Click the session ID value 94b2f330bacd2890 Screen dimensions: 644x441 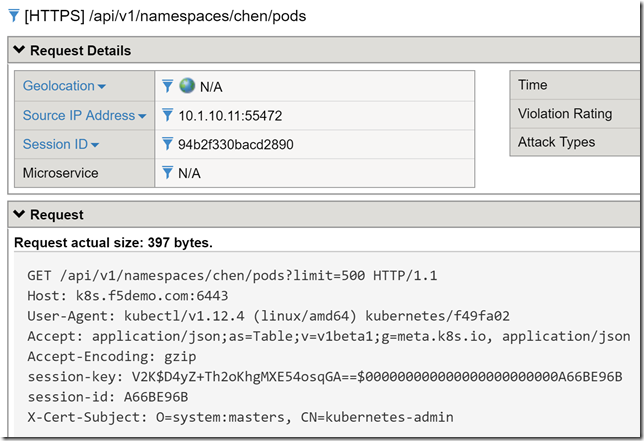236,144
